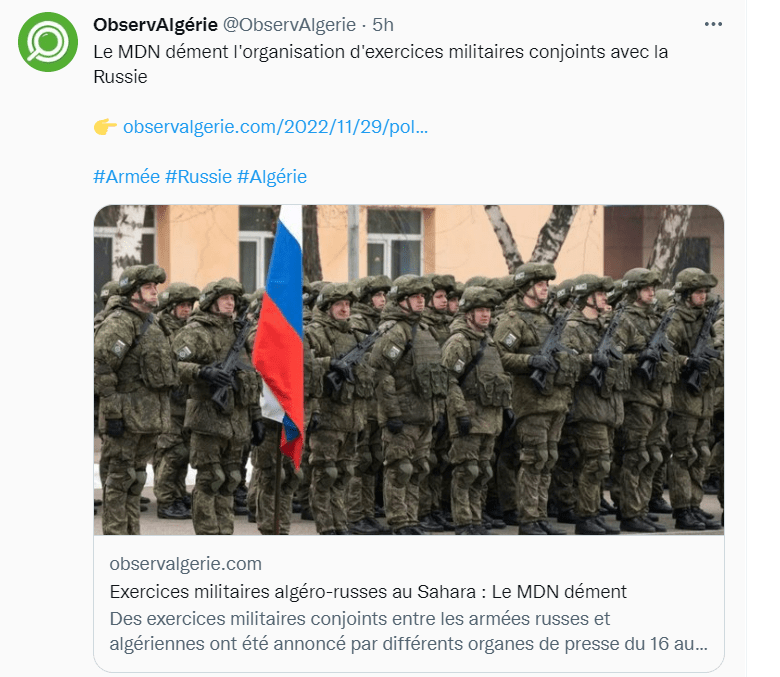Click observalgerie.com domain in card

186,564
